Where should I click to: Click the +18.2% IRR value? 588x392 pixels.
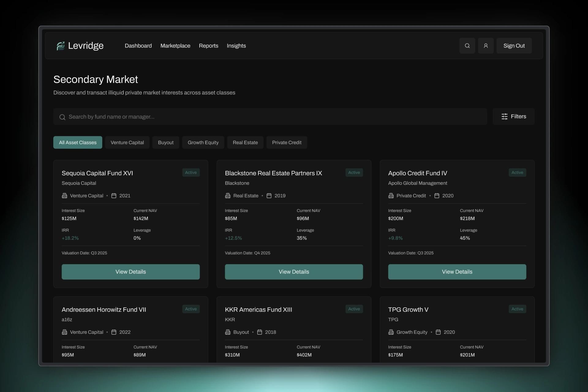(70, 238)
